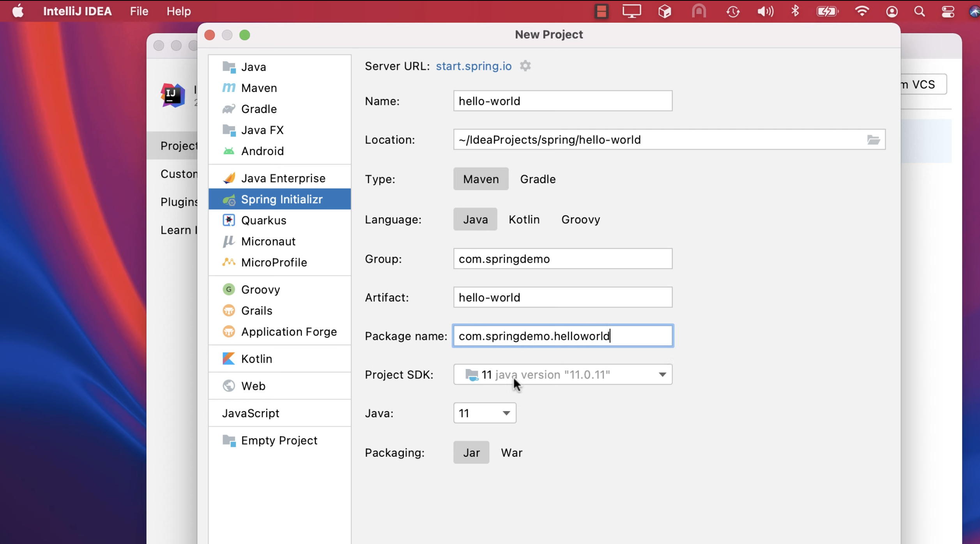Click the Name text field
The image size is (980, 544).
563,101
